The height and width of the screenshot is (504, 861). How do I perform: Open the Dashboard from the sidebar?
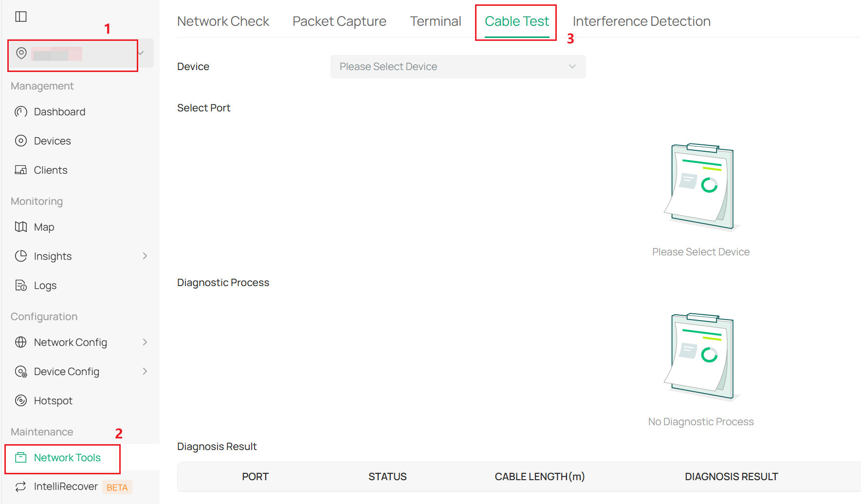pos(21,111)
